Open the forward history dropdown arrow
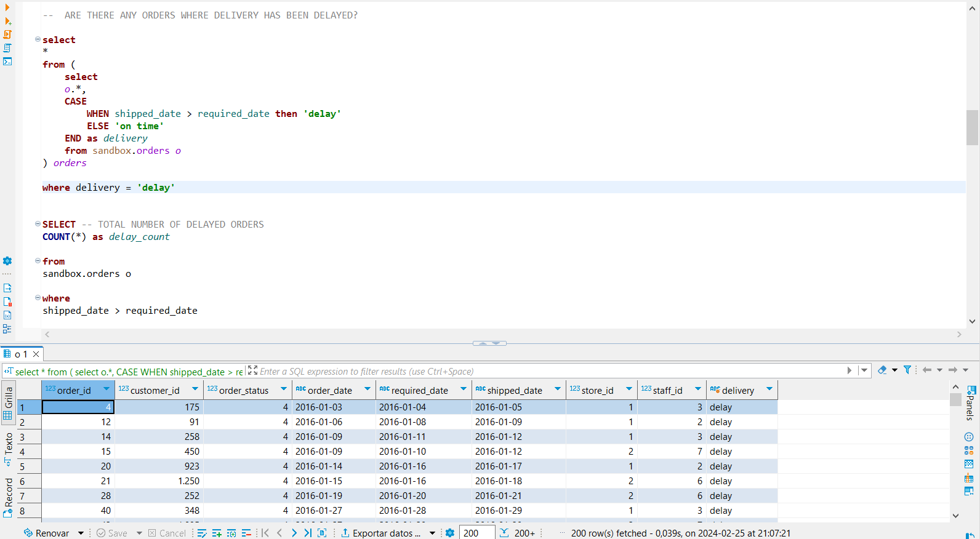This screenshot has height=539, width=980. [966, 370]
